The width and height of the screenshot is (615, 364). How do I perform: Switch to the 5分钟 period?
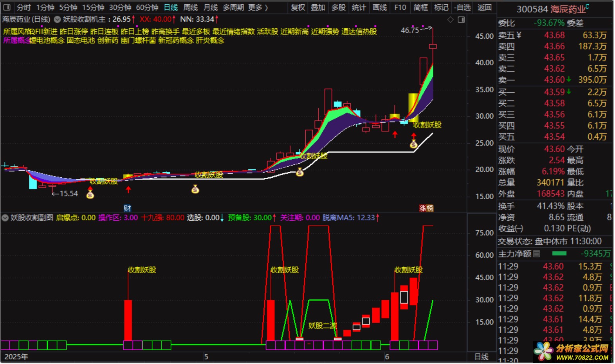coord(68,7)
